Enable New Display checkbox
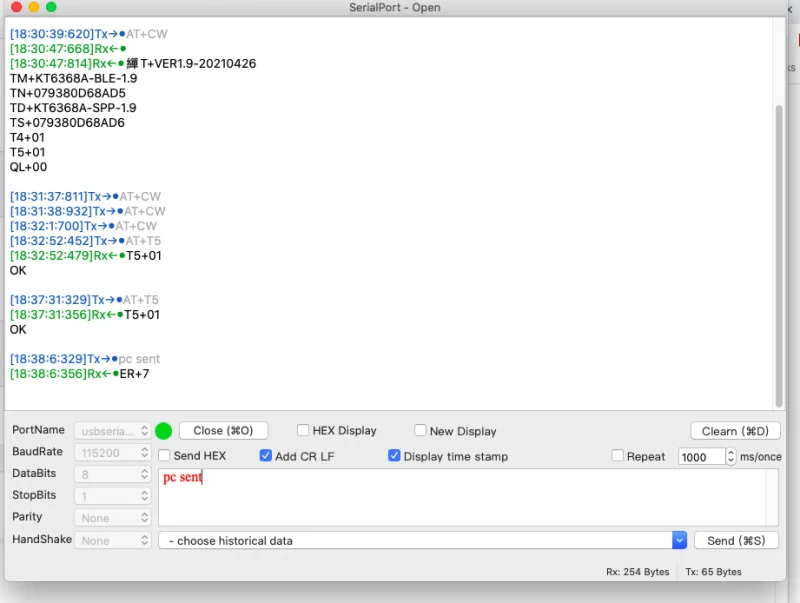This screenshot has height=603, width=800. click(x=420, y=430)
